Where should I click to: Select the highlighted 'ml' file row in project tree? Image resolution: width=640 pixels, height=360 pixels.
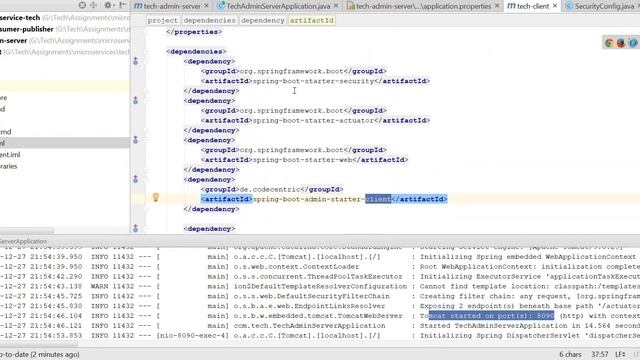pos(65,143)
